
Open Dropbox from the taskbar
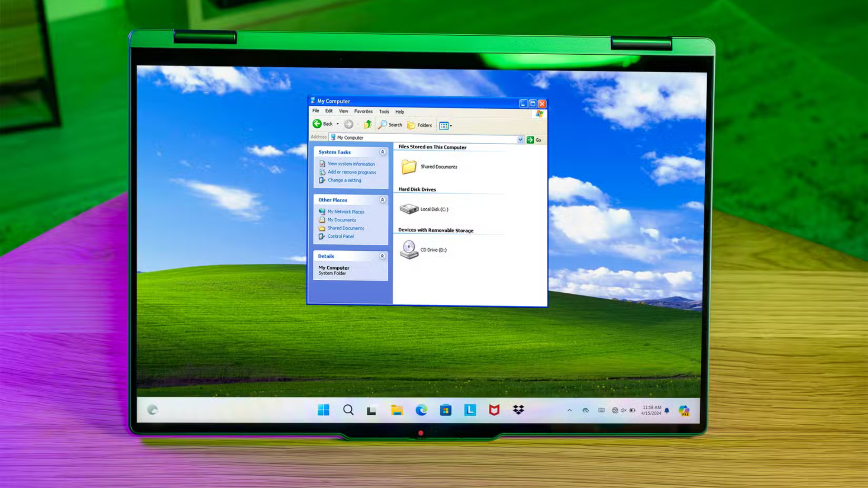pos(519,410)
